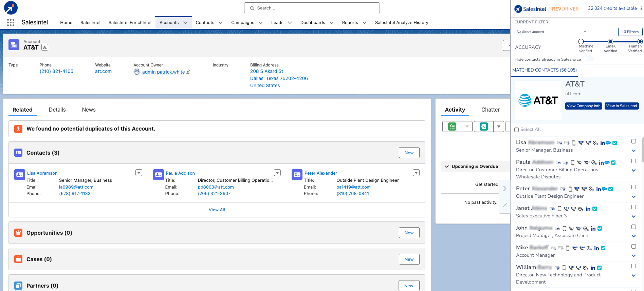
Task: Select the checkbox for Mike in matched contacts
Action: click(633, 247)
